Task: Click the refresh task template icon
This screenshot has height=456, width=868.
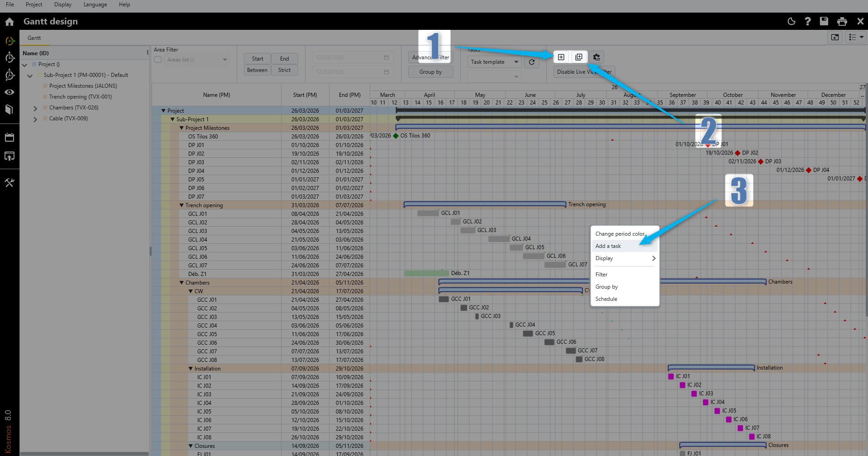Action: click(x=532, y=62)
